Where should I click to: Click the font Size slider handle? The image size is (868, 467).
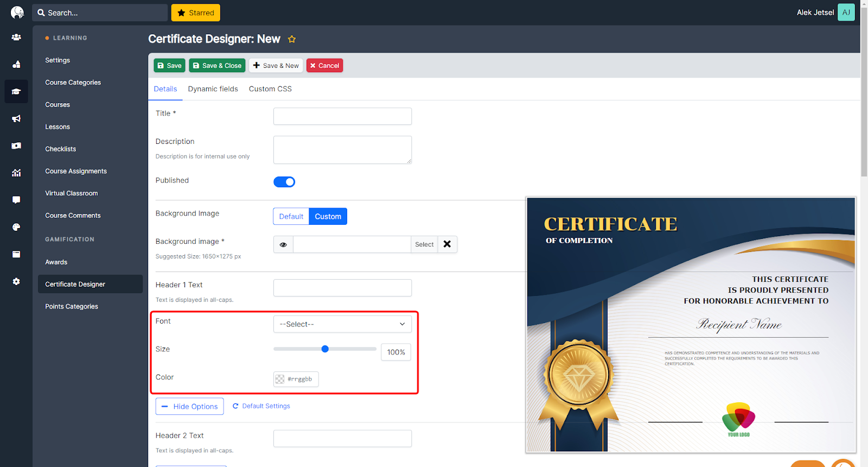[325, 349]
